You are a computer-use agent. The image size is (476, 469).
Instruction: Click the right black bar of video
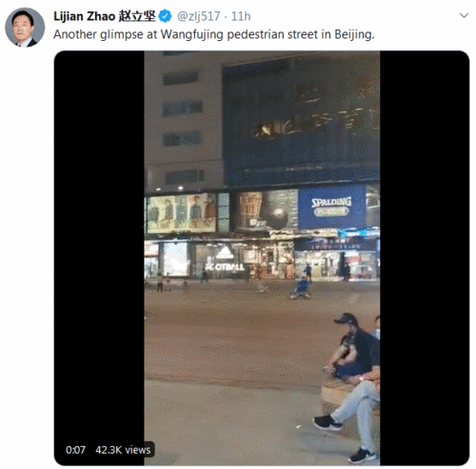(x=425, y=258)
